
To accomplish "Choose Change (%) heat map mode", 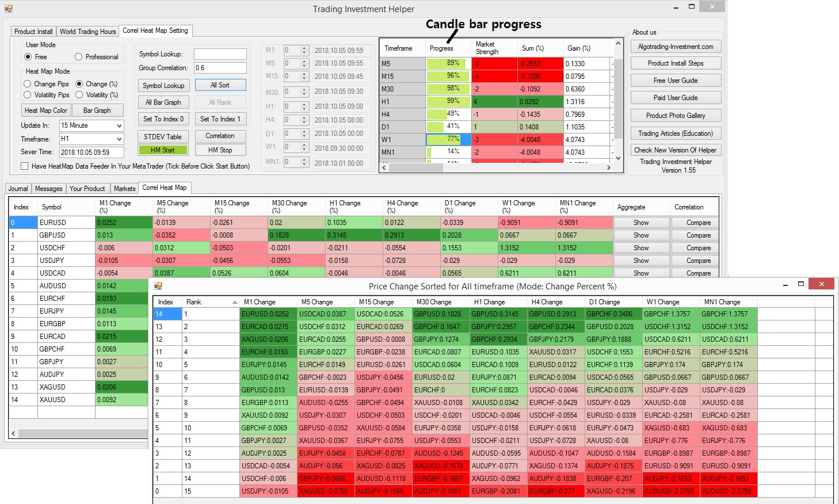I will tap(79, 84).
